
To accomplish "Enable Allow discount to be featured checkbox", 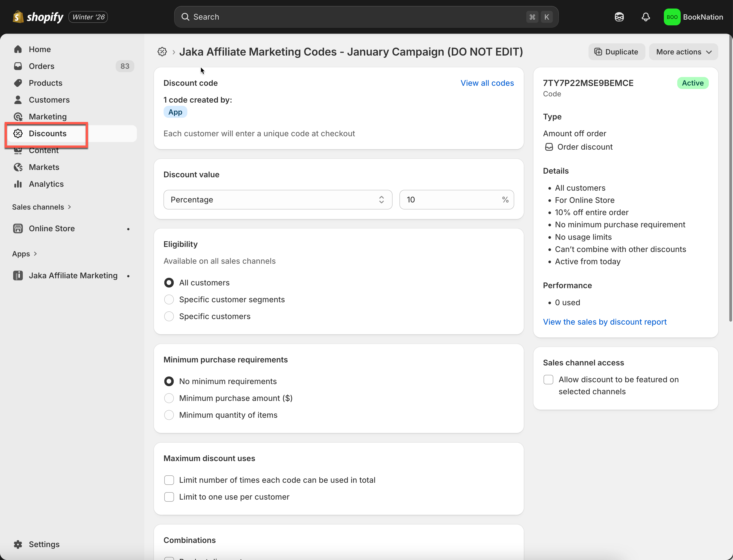I will [548, 380].
